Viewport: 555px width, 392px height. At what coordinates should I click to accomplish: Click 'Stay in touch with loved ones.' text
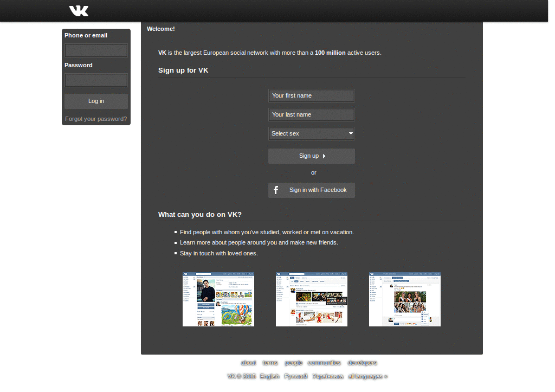tap(219, 254)
